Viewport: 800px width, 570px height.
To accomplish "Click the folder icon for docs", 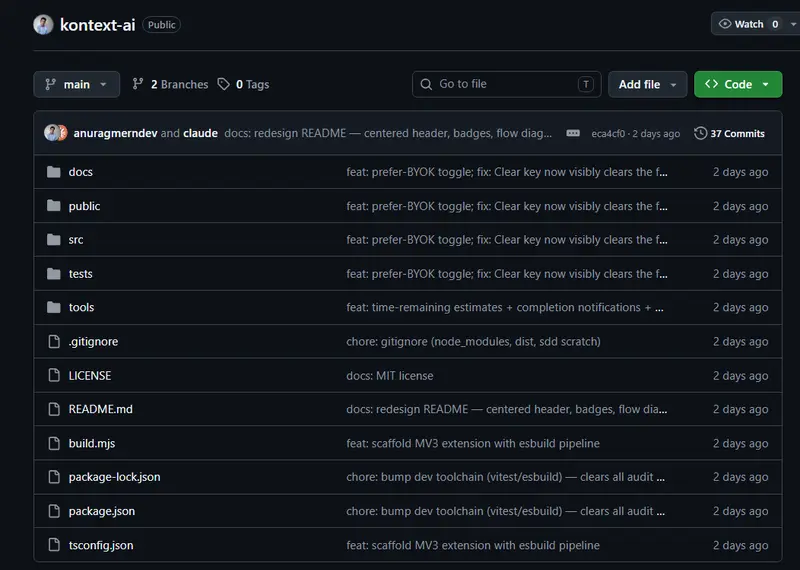I will click(x=54, y=172).
